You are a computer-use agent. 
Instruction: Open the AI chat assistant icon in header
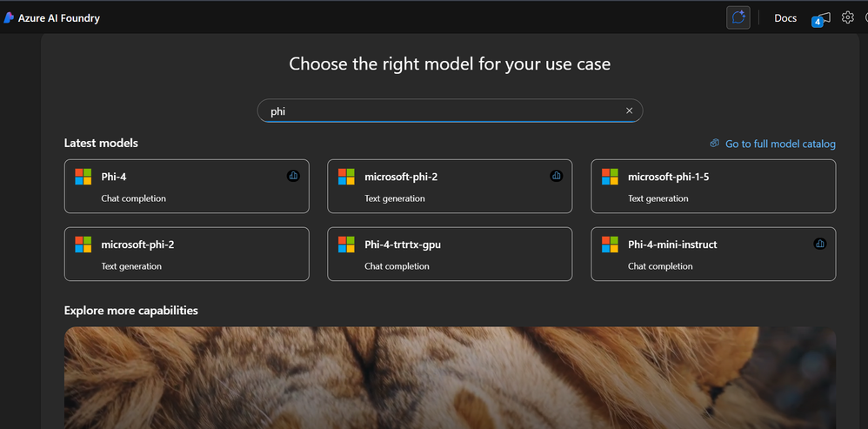pos(738,17)
